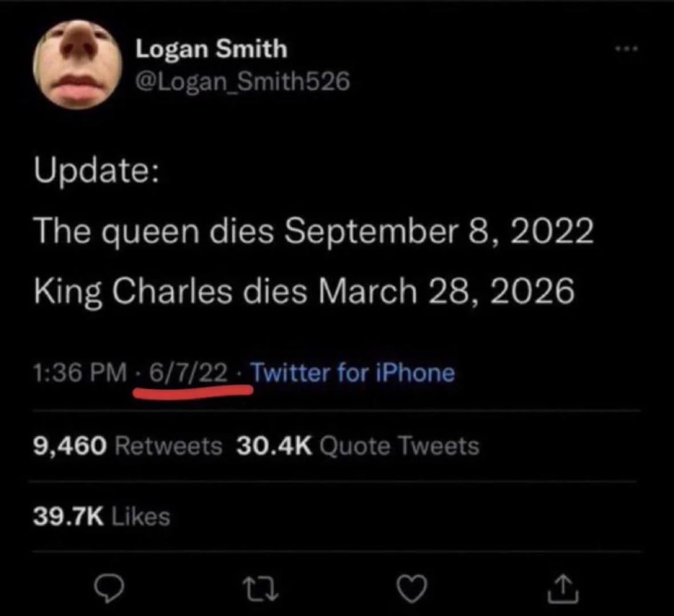Open the @Logan_Smith526 handle
The height and width of the screenshot is (616, 674).
tap(242, 82)
